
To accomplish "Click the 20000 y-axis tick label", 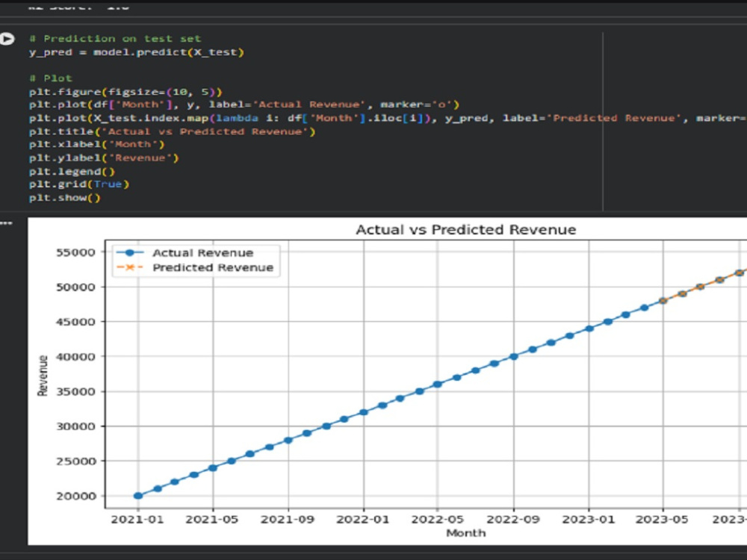I will pyautogui.click(x=75, y=497).
